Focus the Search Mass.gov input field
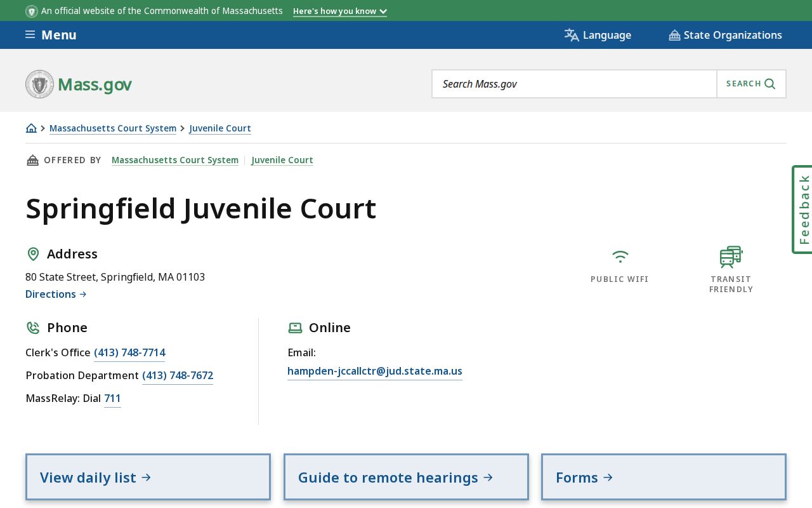812x508 pixels. 575,84
